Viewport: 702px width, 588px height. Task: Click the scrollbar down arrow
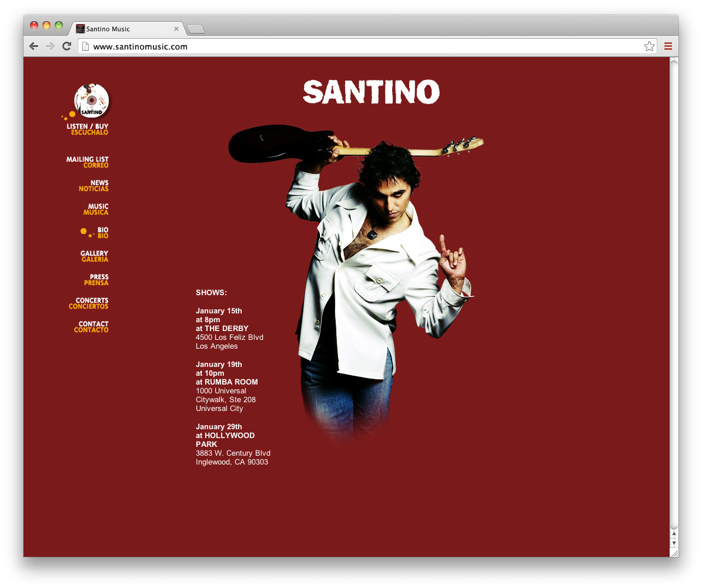click(x=673, y=544)
